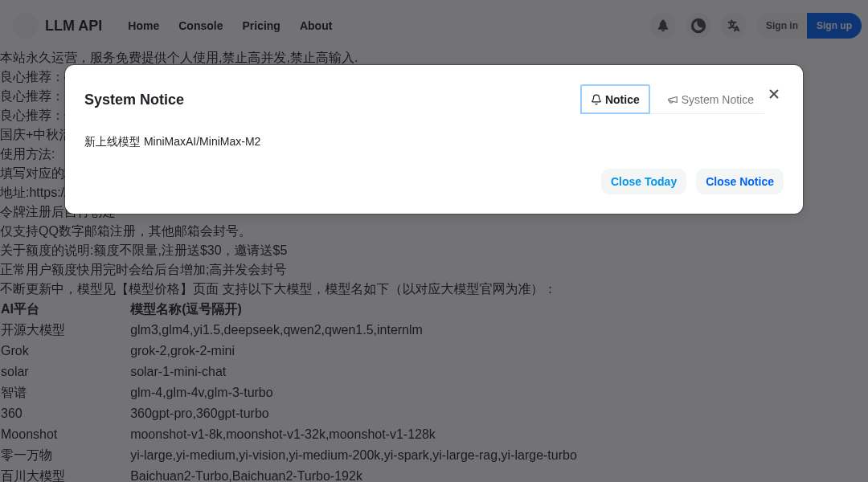Open the About page
The height and width of the screenshot is (482, 868).
pos(316,26)
